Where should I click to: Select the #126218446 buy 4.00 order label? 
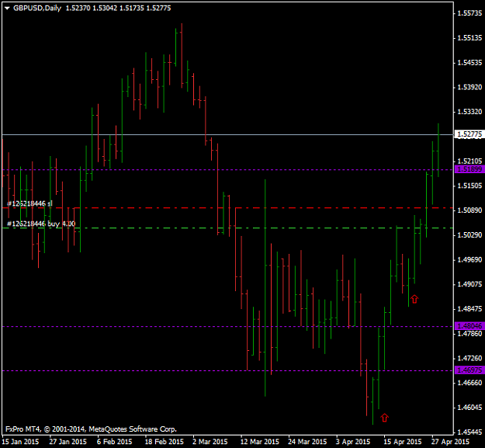click(41, 224)
